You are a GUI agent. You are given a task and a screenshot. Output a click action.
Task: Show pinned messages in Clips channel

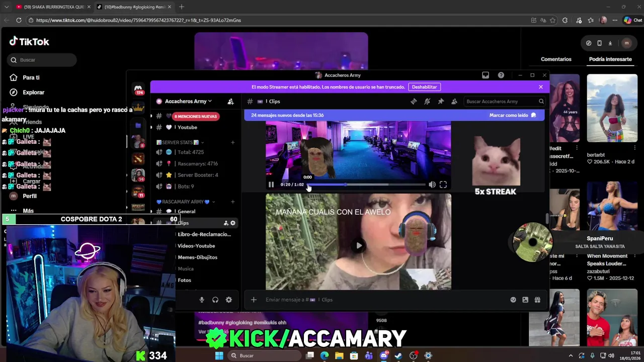tap(441, 101)
